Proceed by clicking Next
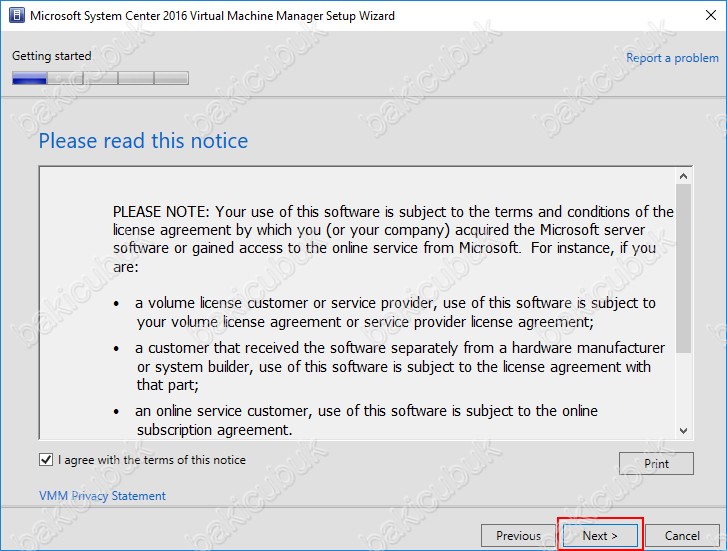Screen dimensions: 727x551 point(600,536)
